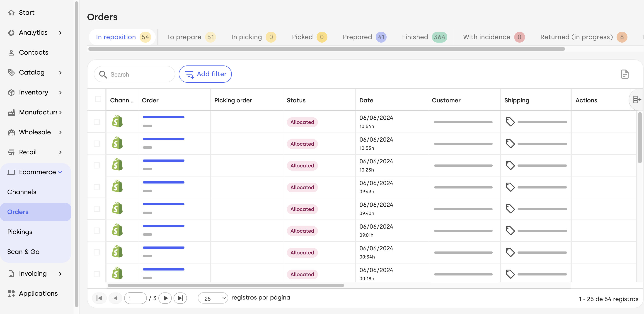Switch to the With incidence tab
The height and width of the screenshot is (314, 644).
point(494,37)
